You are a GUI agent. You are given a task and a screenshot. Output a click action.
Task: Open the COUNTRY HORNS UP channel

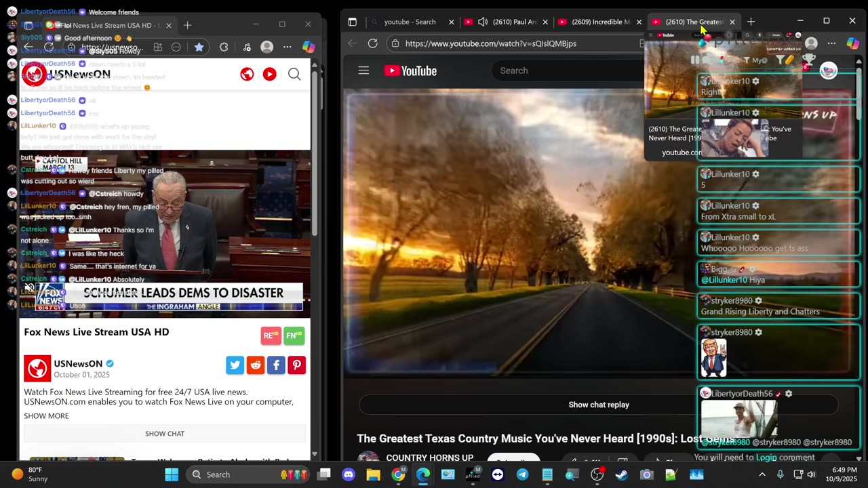pos(430,458)
